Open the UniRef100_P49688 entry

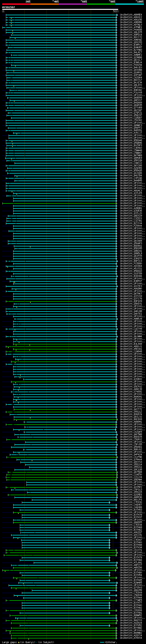pos(131,30)
